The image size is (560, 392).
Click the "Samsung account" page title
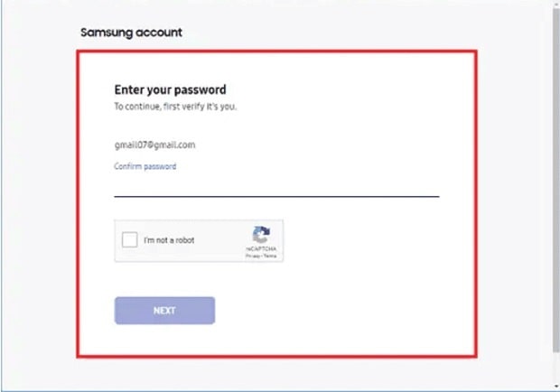point(131,33)
